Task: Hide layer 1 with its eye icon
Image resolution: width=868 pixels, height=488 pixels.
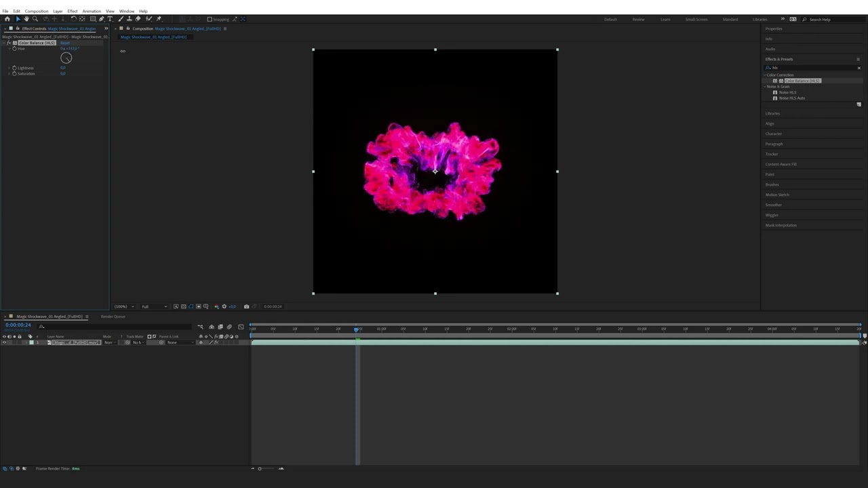Action: pos(4,342)
